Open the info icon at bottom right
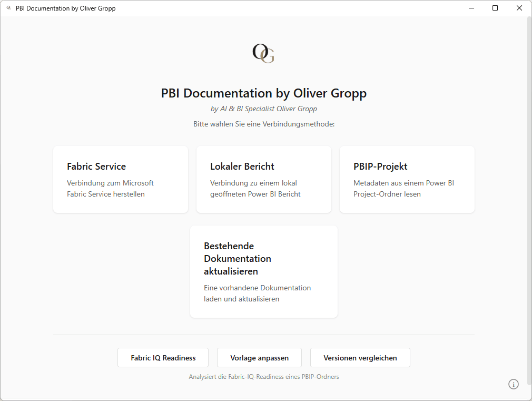532x401 pixels. pos(514,384)
